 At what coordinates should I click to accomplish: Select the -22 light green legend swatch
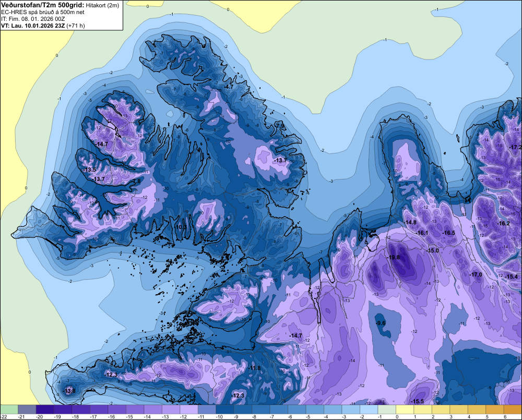point(9,409)
